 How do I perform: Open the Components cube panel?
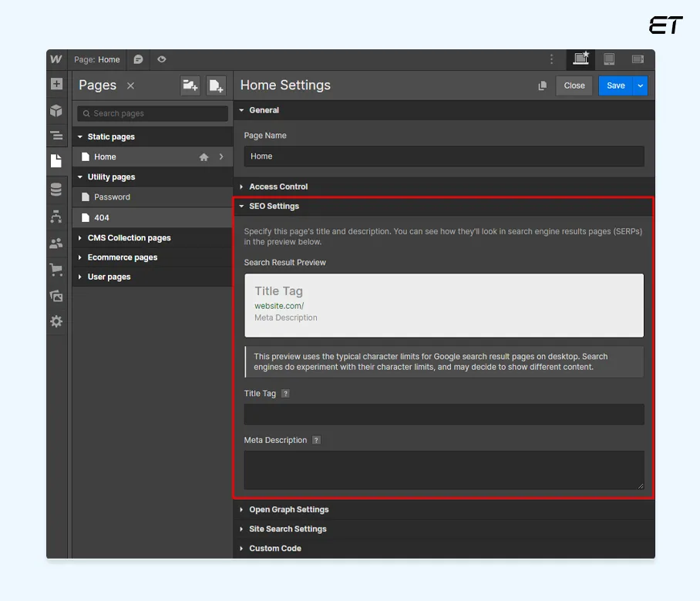(x=56, y=110)
